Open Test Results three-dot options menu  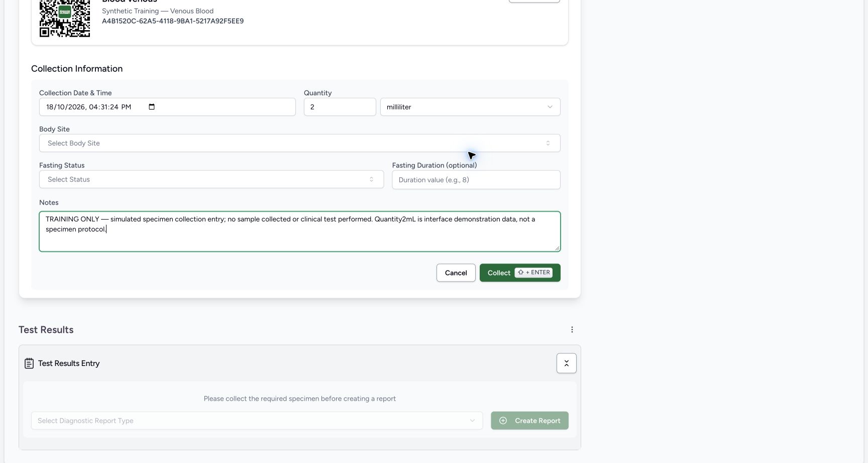[572, 330]
